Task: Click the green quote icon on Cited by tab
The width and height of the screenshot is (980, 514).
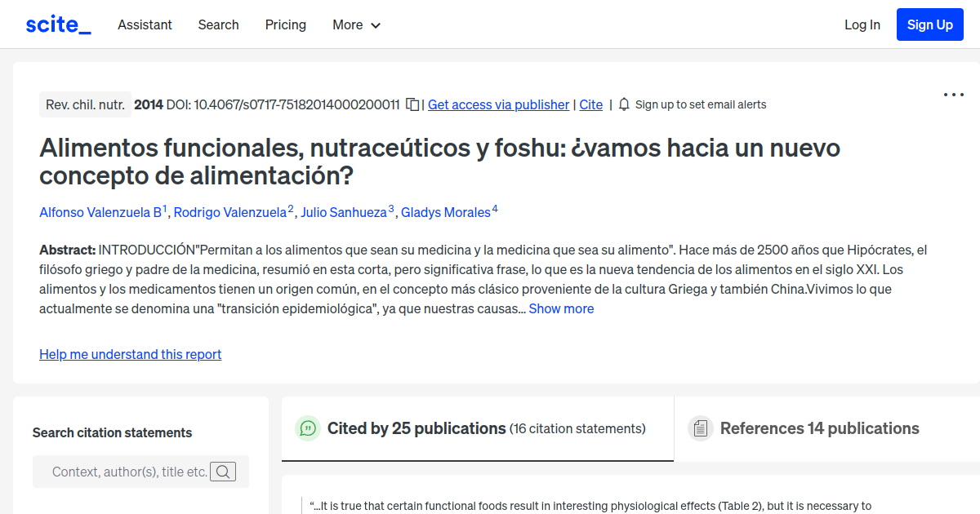Action: [x=307, y=428]
